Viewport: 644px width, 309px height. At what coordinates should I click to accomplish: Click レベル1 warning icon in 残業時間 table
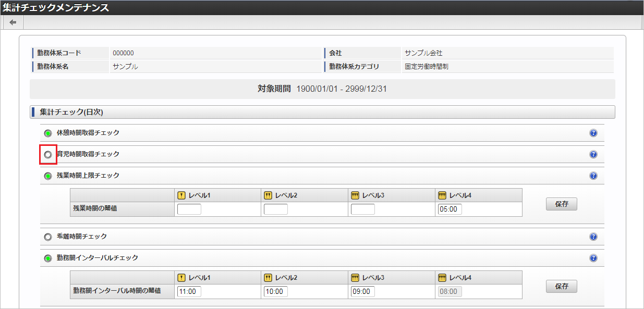point(181,195)
